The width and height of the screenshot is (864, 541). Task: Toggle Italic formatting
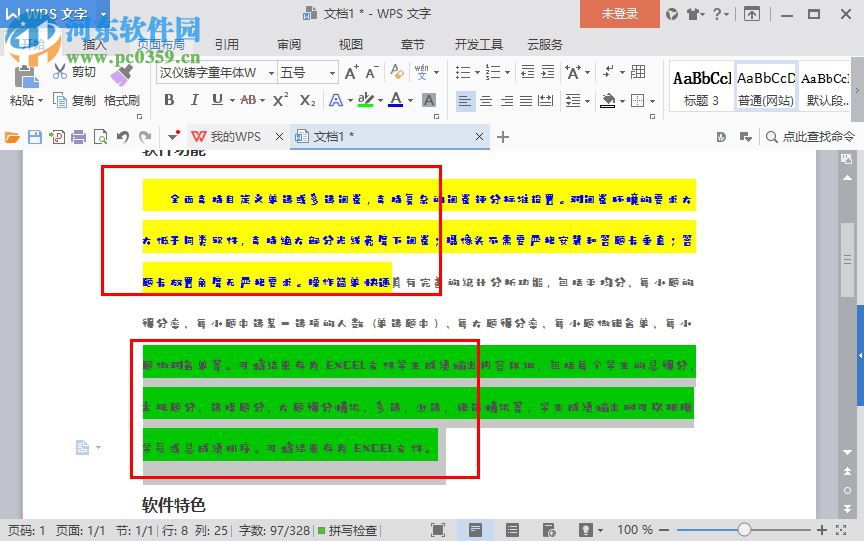pos(194,100)
